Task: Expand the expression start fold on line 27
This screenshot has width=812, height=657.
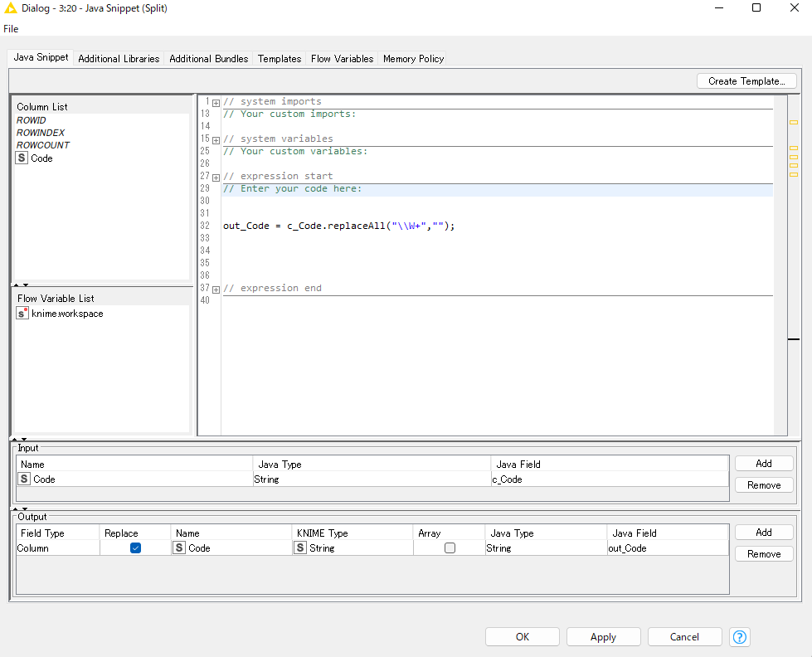Action: pos(216,178)
